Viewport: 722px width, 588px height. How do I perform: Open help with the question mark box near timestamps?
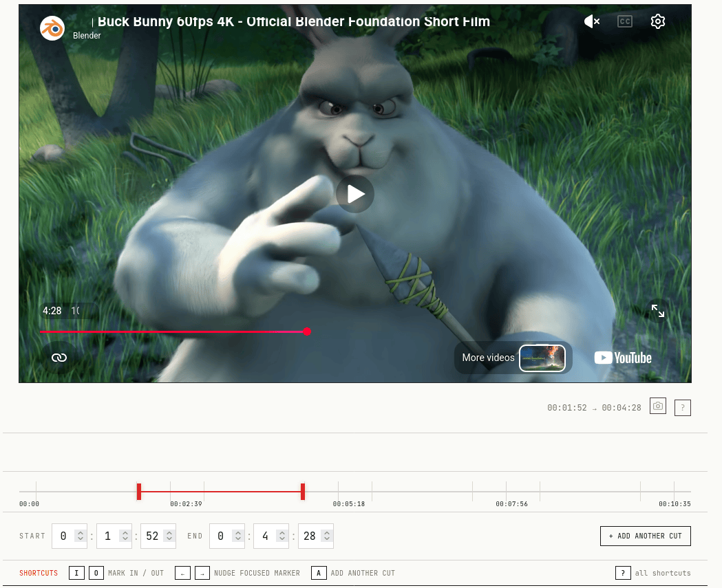pyautogui.click(x=682, y=407)
